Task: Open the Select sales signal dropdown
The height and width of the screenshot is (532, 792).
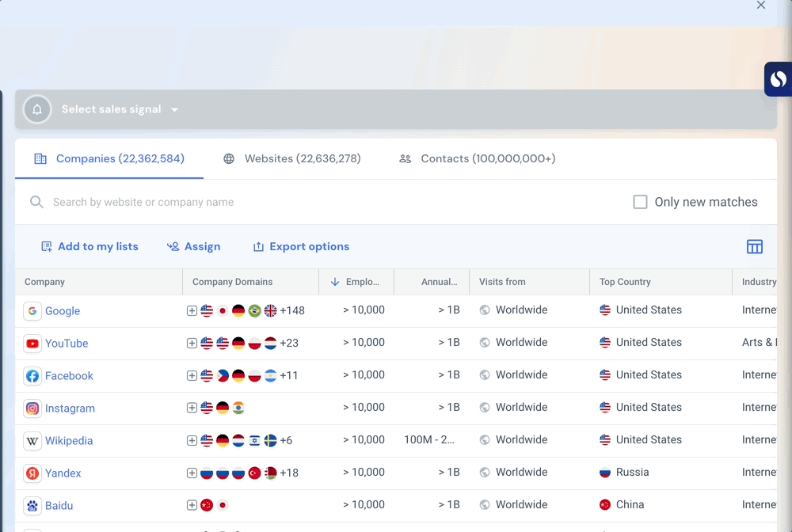Action: tap(120, 109)
